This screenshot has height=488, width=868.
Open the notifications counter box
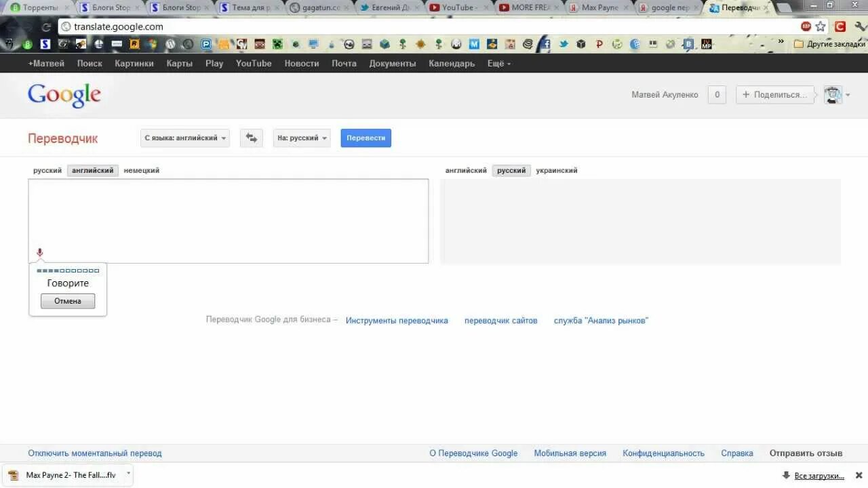pos(717,95)
